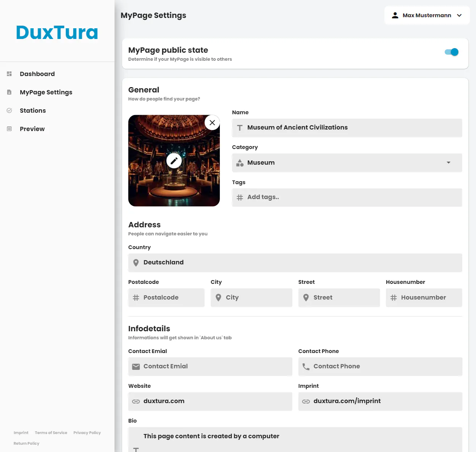Screen dimensions: 476x452
Task: Open the Privacy Policy link
Action: click(87, 433)
